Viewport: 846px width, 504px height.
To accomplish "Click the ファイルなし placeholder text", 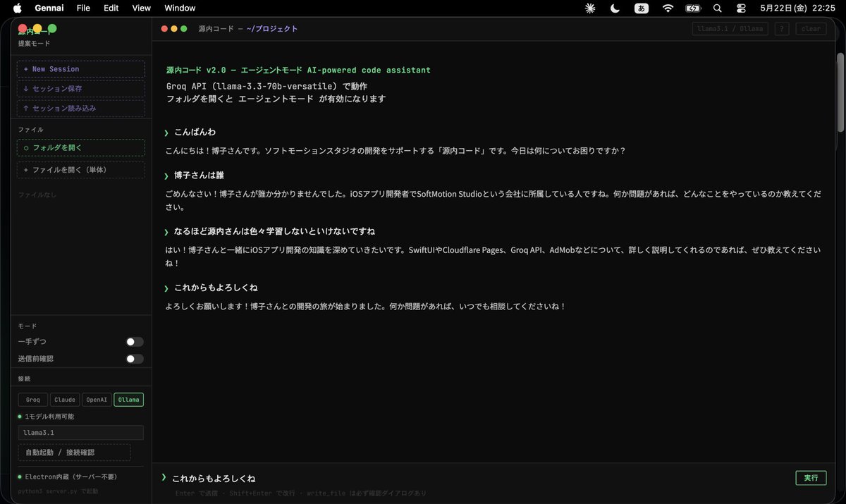I will (37, 195).
